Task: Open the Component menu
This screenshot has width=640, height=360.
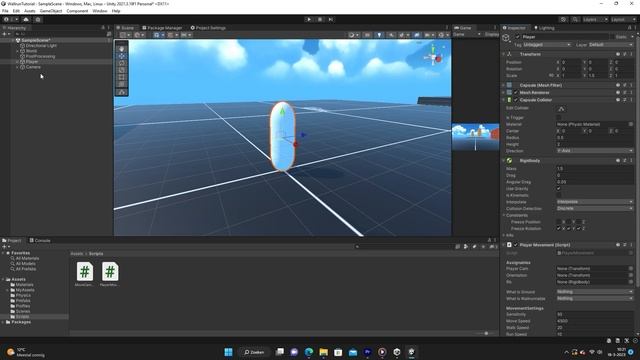Action: (77, 11)
